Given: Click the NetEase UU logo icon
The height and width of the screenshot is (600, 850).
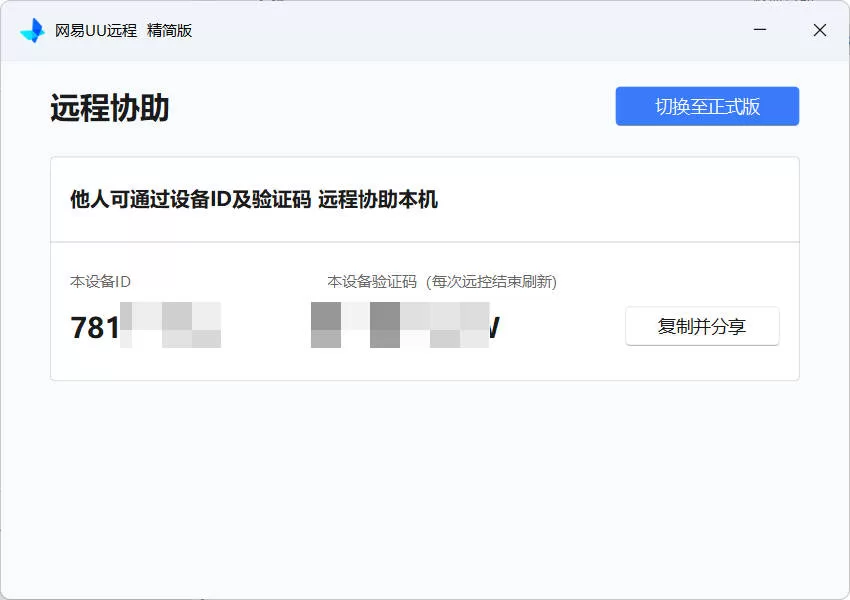Looking at the screenshot, I should (32, 30).
